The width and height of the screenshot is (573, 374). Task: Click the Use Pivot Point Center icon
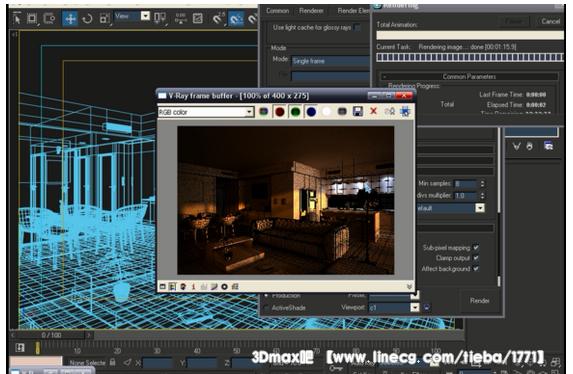tap(160, 18)
